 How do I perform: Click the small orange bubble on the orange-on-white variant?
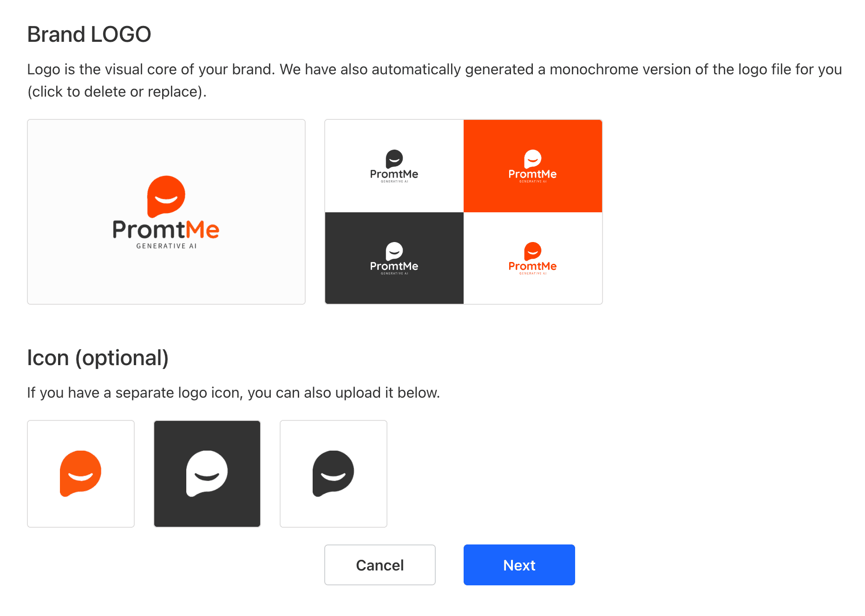[x=533, y=251]
